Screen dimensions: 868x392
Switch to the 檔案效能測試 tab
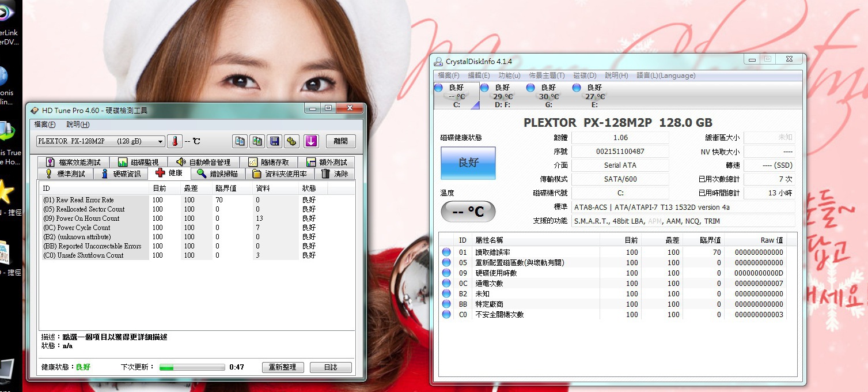(x=74, y=162)
